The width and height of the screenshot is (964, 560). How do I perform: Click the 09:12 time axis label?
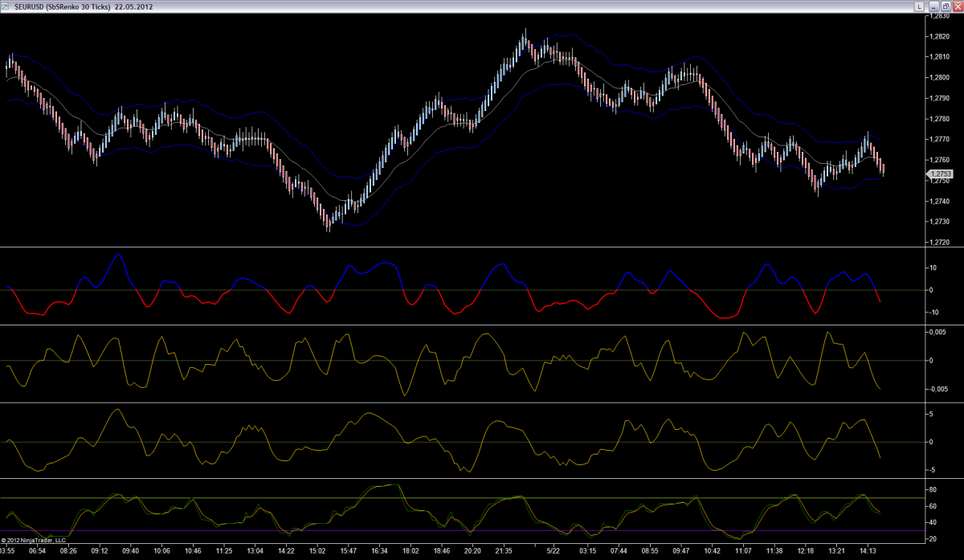[x=100, y=552]
